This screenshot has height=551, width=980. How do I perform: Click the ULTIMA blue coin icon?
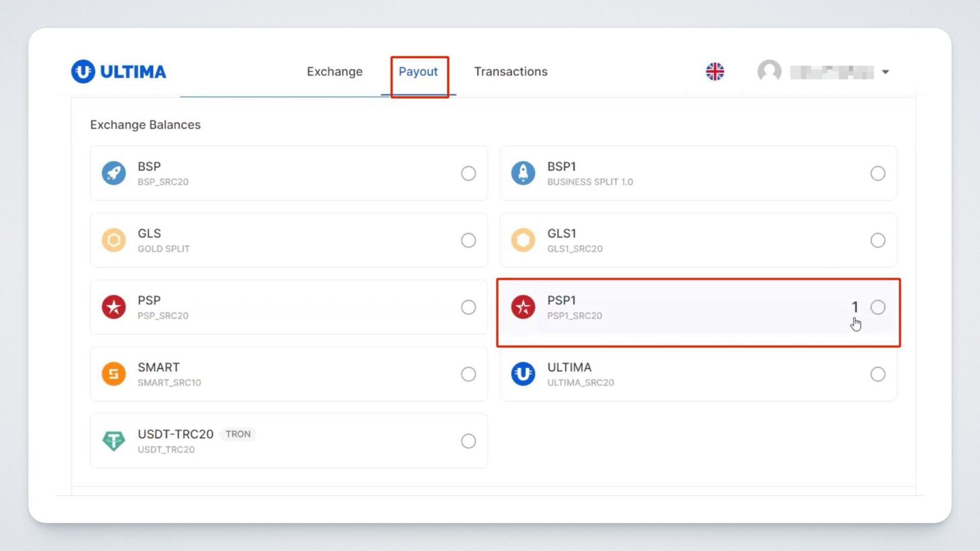click(x=523, y=374)
